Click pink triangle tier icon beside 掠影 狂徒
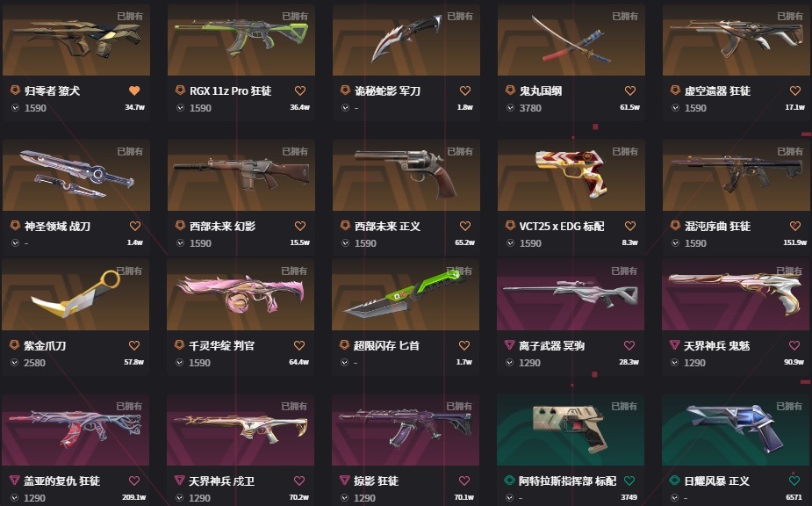The height and width of the screenshot is (506, 812). tap(344, 481)
